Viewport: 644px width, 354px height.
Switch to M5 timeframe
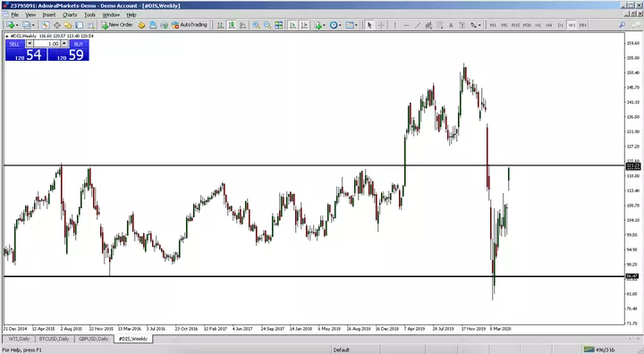tap(504, 25)
